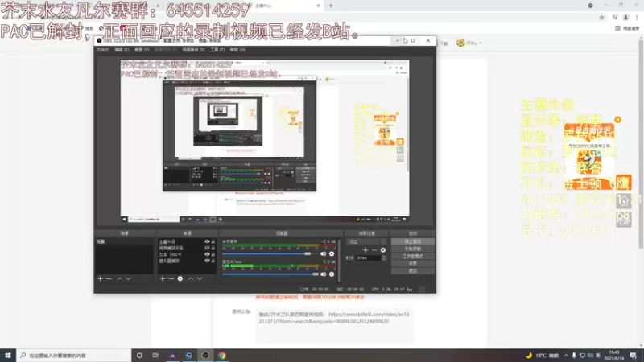Open the 文件(F) menu in OBS
This screenshot has width=644, height=362.
(x=103, y=50)
